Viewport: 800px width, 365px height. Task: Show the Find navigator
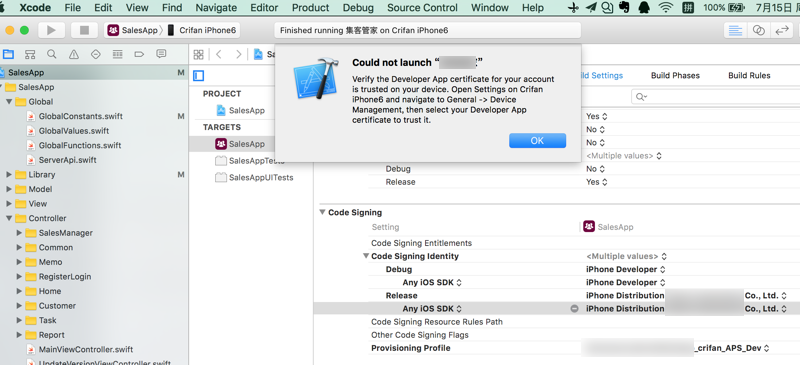pyautogui.click(x=52, y=54)
